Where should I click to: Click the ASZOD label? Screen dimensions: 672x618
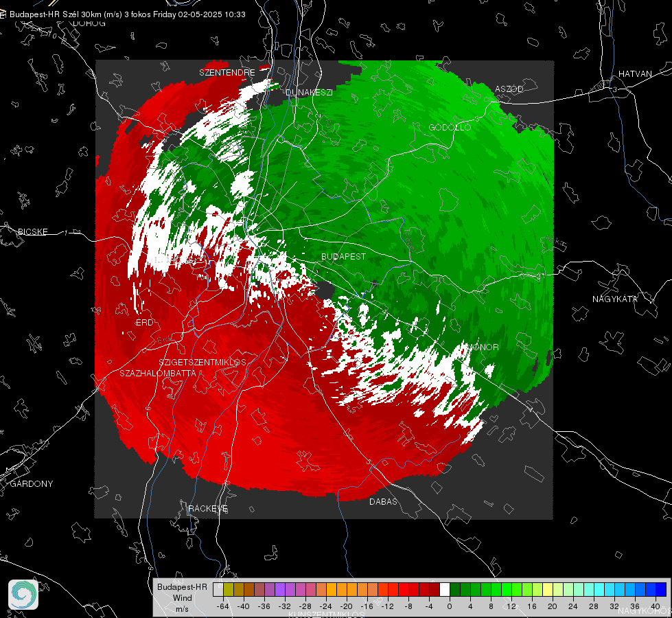pyautogui.click(x=509, y=89)
